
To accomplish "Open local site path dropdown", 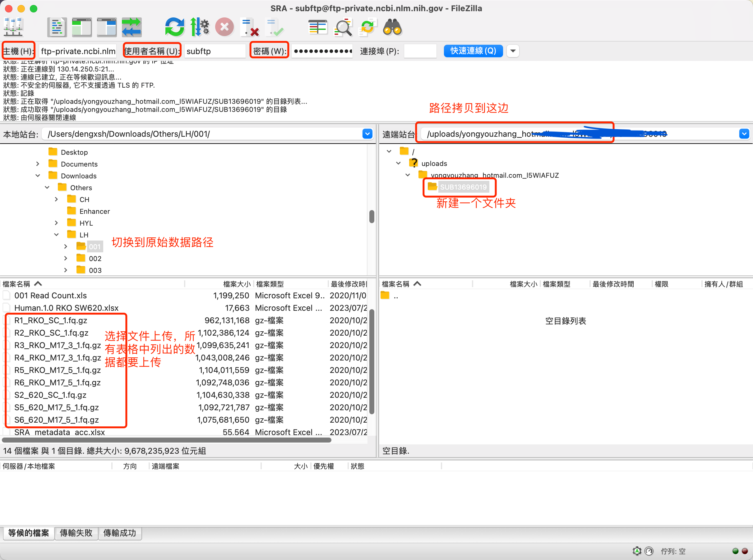I will point(367,134).
